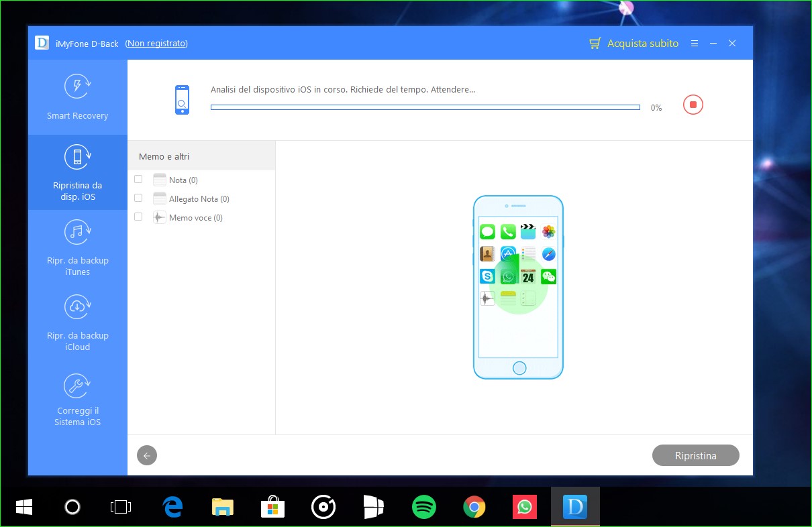The image size is (812, 527).
Task: Click Videos clapperboard icon on phone illustration
Action: (528, 232)
